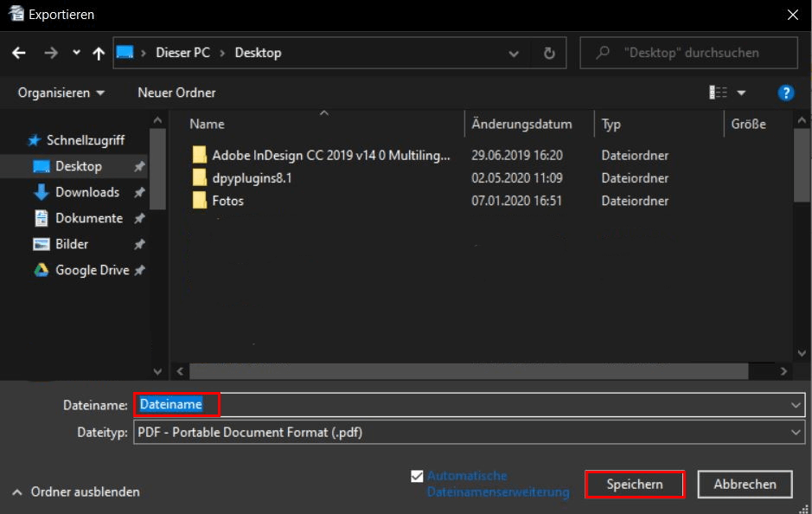This screenshot has height=514, width=812.
Task: Click file list horizontal scrollbar
Action: 469,371
